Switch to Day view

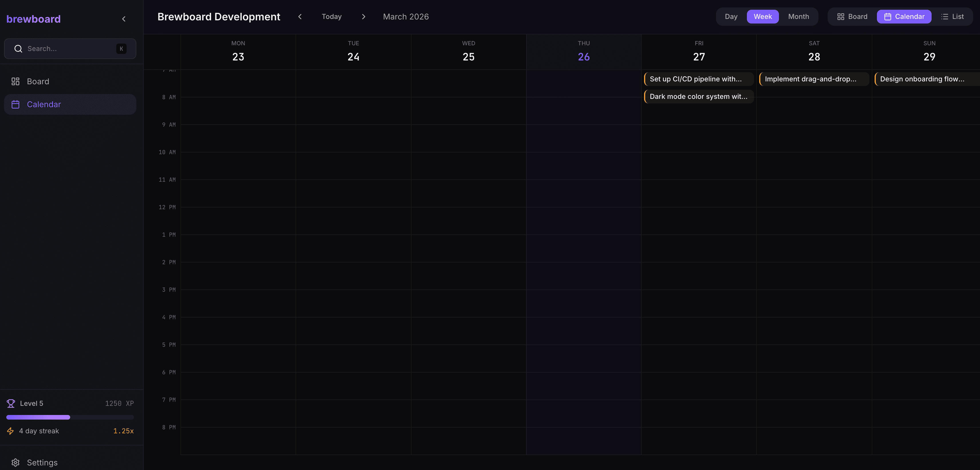click(731, 16)
